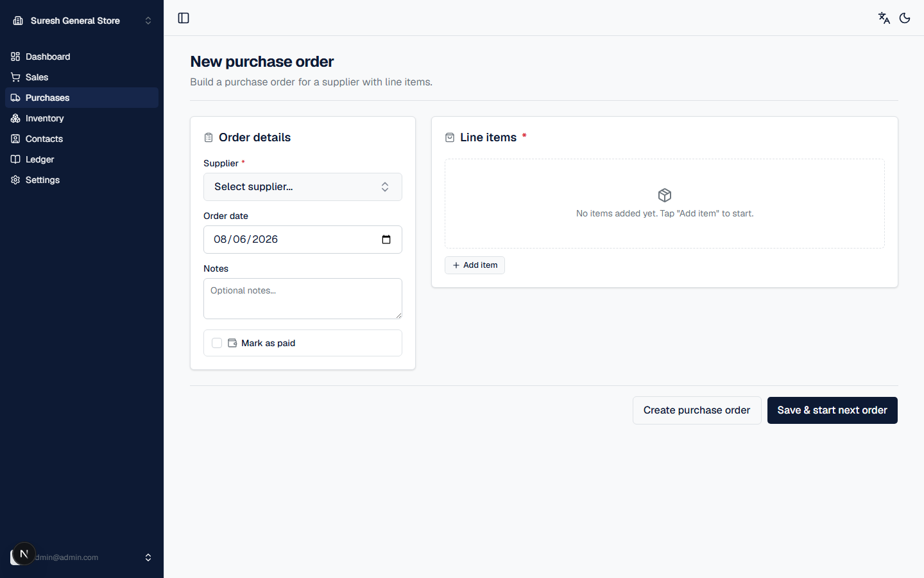Expand the admin account menu
Screen dimensions: 924x578
coord(82,557)
